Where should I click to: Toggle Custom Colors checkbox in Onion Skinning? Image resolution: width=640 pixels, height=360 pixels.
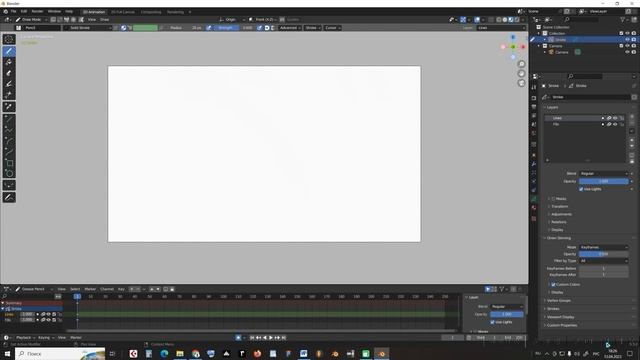coord(553,284)
